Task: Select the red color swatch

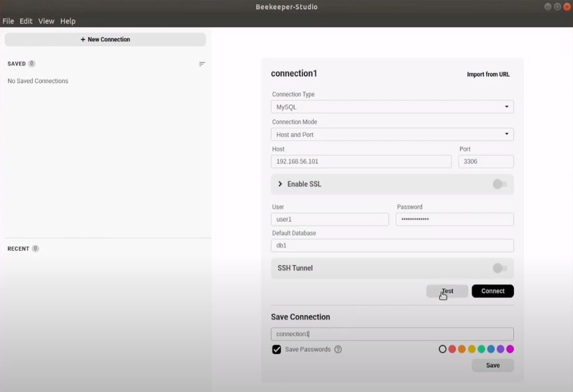Action: click(x=452, y=349)
